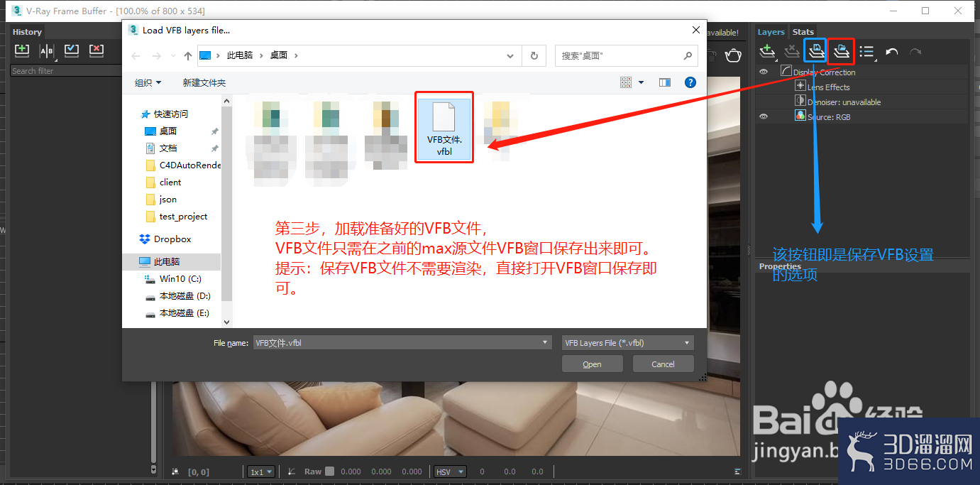This screenshot has width=980, height=485.
Task: Click the Load history image icon
Action: [72, 50]
